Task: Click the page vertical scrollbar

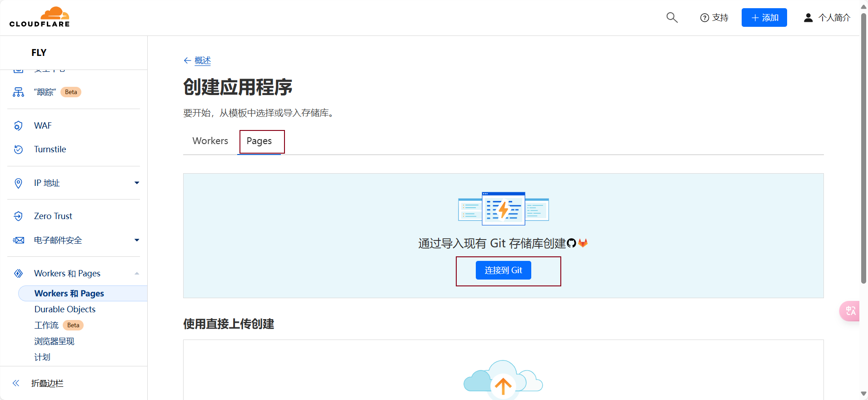Action: tap(863, 148)
